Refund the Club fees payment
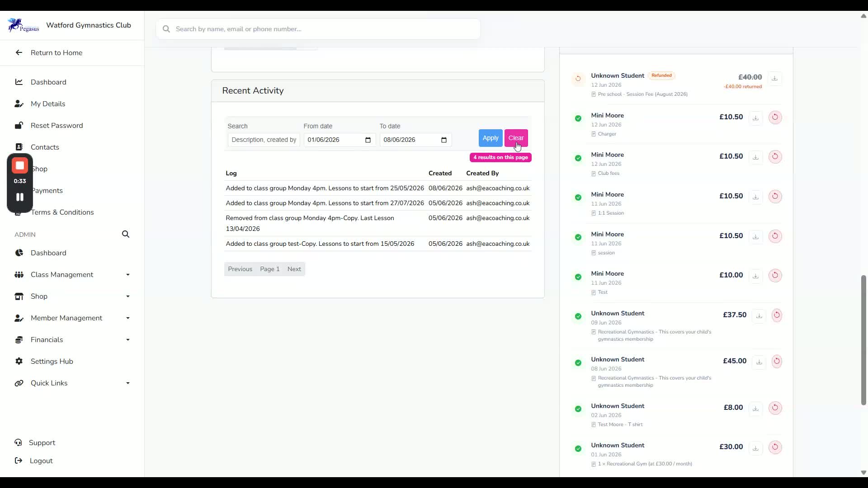The image size is (868, 488). tap(775, 157)
